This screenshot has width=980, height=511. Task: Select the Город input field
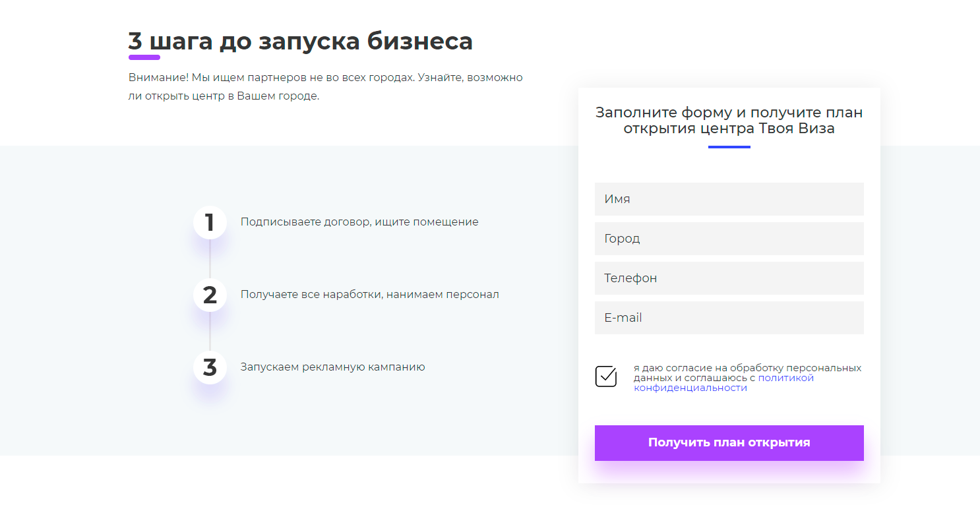tap(729, 238)
